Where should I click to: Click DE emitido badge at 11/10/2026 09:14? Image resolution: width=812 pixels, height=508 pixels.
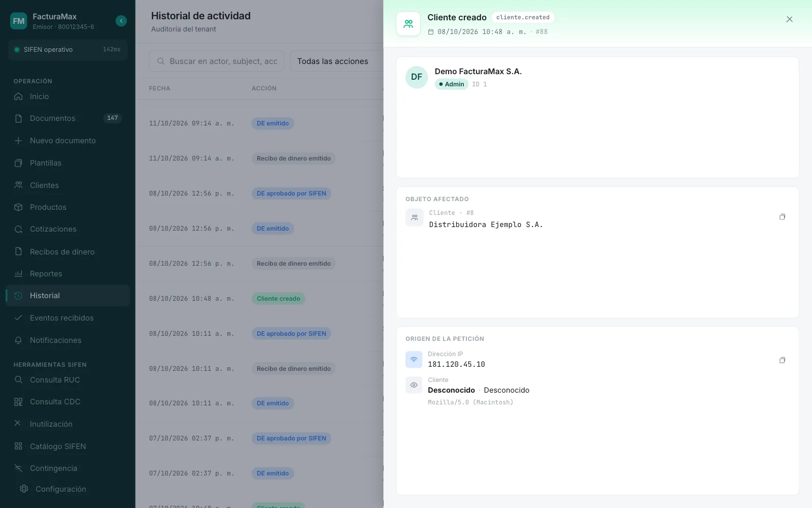pyautogui.click(x=273, y=123)
